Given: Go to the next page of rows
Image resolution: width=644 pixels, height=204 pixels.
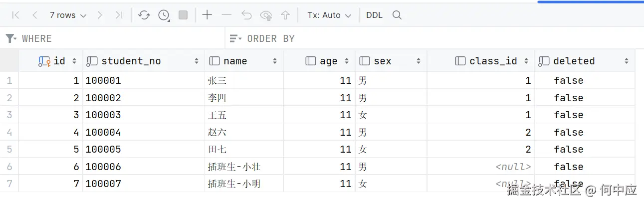Looking at the screenshot, I should (x=100, y=15).
